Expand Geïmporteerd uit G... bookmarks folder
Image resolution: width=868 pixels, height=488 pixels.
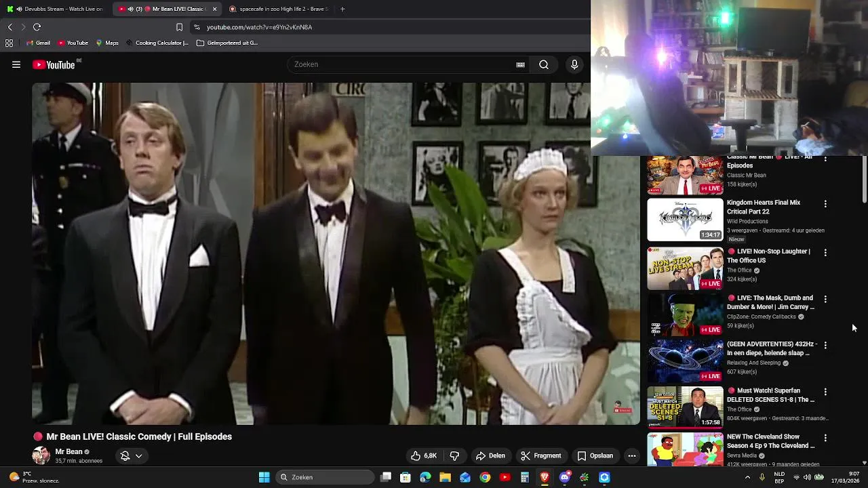[227, 43]
